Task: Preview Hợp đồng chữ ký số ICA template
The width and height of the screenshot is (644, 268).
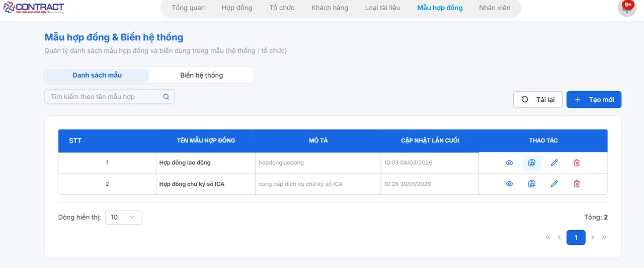Action: [x=509, y=184]
